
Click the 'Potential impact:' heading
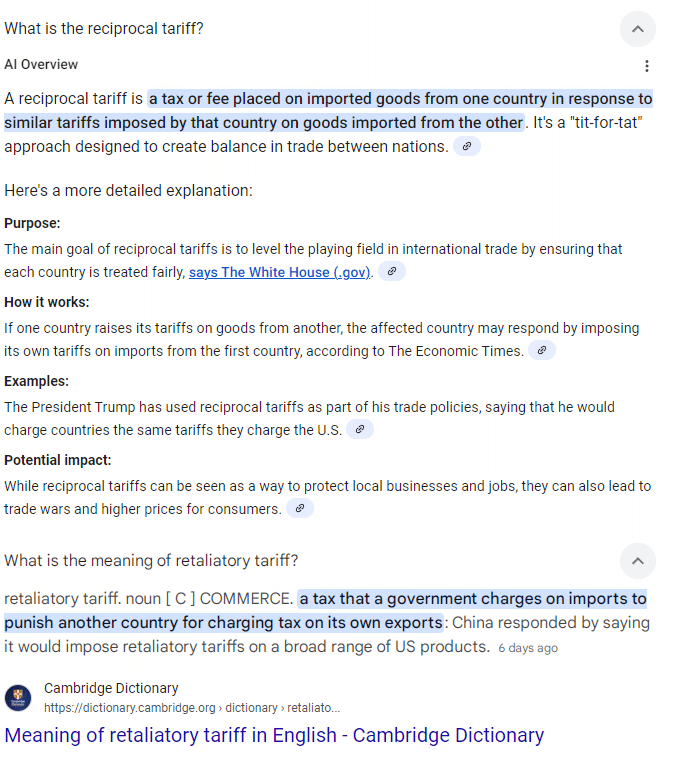(58, 460)
